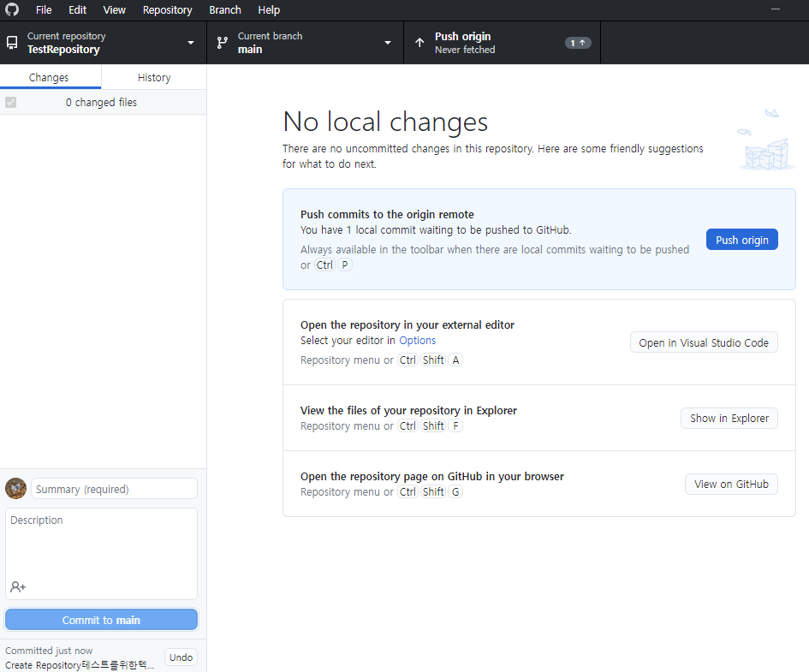Click the Push origin toolbar section
The height and width of the screenshot is (672, 809).
point(502,43)
